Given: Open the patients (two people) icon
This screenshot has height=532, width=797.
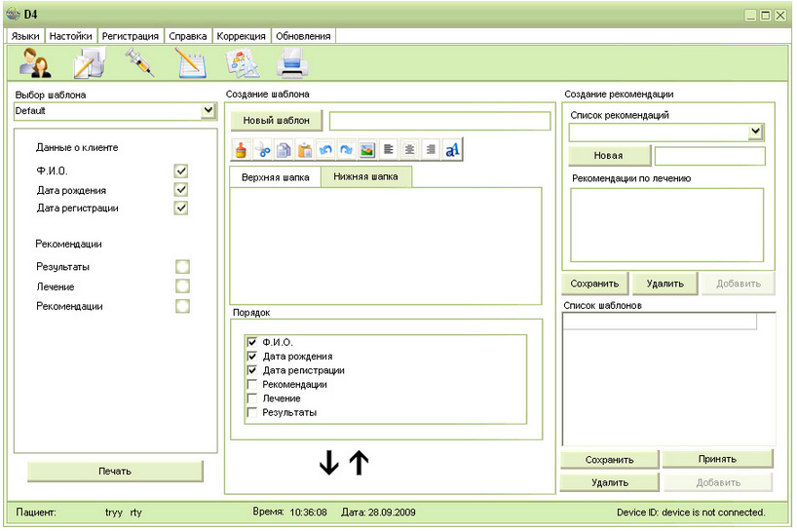Looking at the screenshot, I should pyautogui.click(x=36, y=63).
